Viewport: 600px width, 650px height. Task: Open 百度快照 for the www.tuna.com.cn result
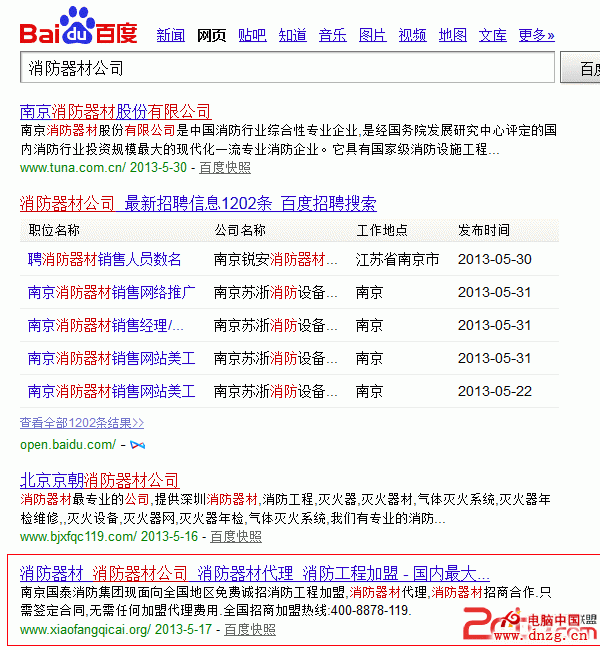[225, 168]
